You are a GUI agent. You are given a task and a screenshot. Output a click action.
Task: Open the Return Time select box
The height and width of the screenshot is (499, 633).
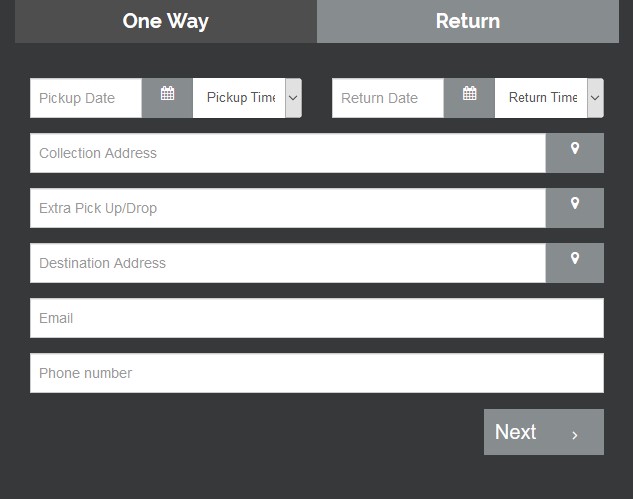click(549, 98)
